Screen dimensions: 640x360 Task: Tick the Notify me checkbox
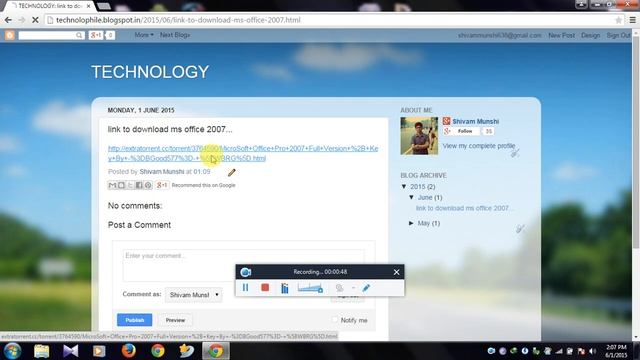pyautogui.click(x=335, y=320)
